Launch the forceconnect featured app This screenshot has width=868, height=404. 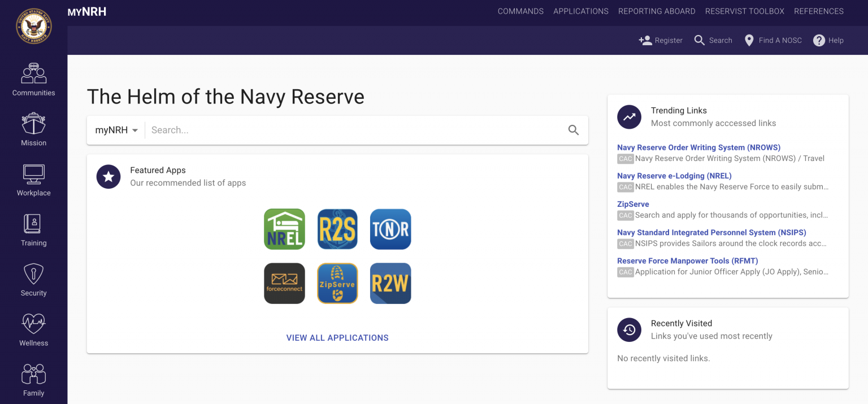tap(284, 283)
